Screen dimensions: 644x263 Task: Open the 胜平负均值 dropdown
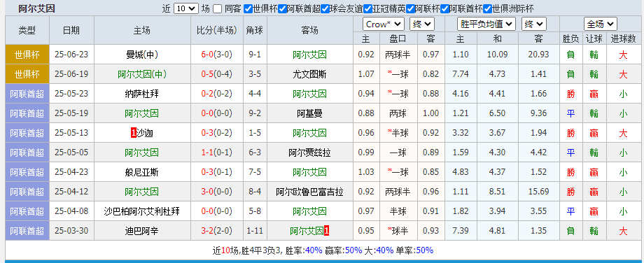coord(486,24)
